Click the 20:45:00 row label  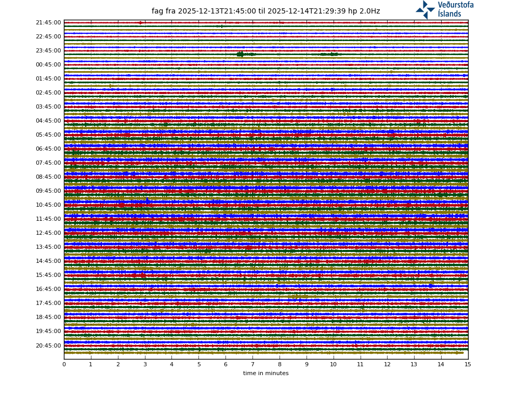click(x=48, y=345)
